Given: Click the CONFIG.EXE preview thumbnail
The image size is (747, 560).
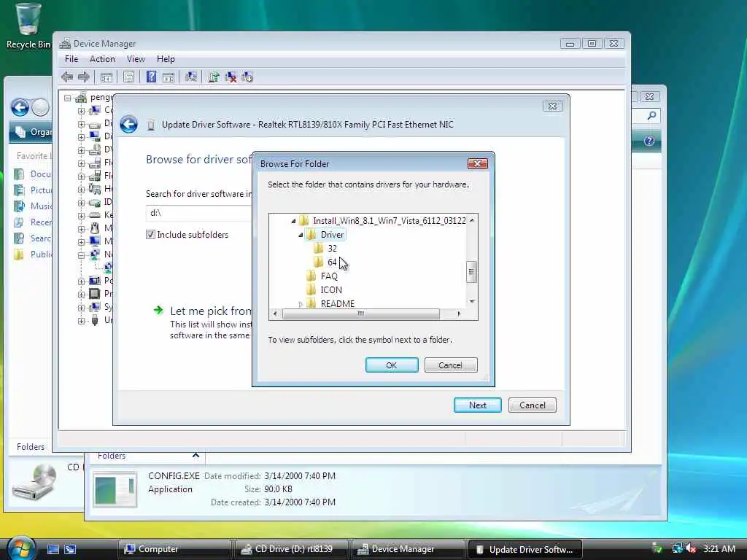Looking at the screenshot, I should [115, 490].
